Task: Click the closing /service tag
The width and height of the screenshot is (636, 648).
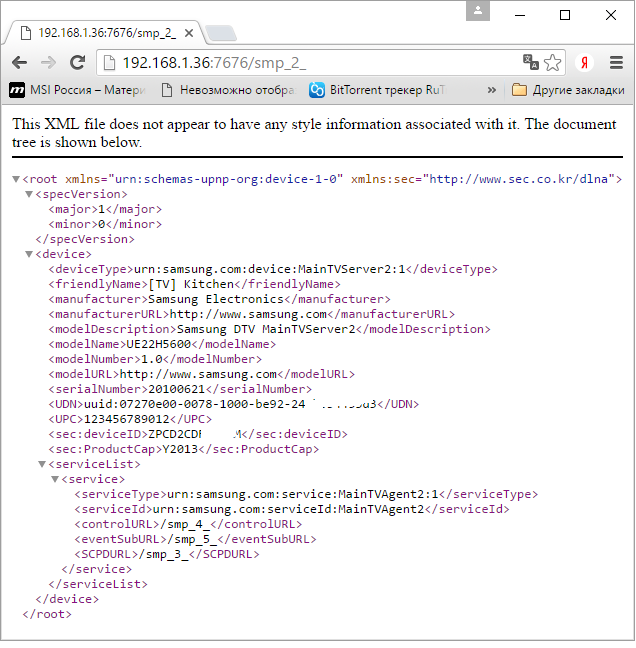Action: [x=97, y=569]
